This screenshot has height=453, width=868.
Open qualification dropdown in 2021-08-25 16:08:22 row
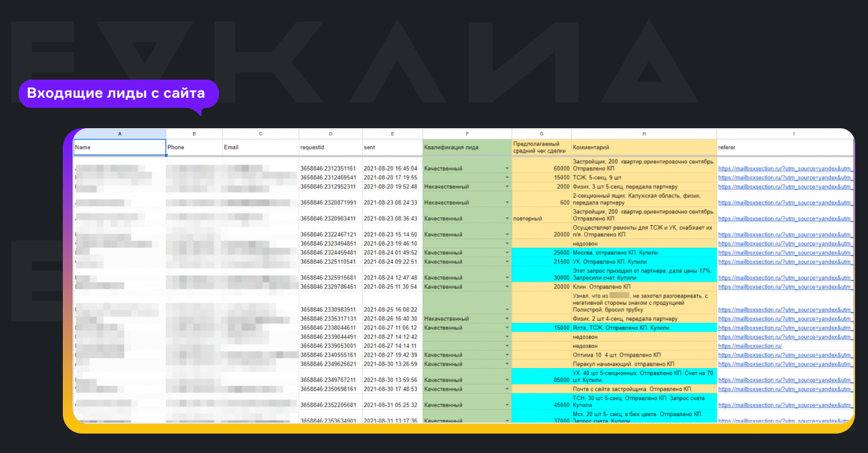[507, 310]
